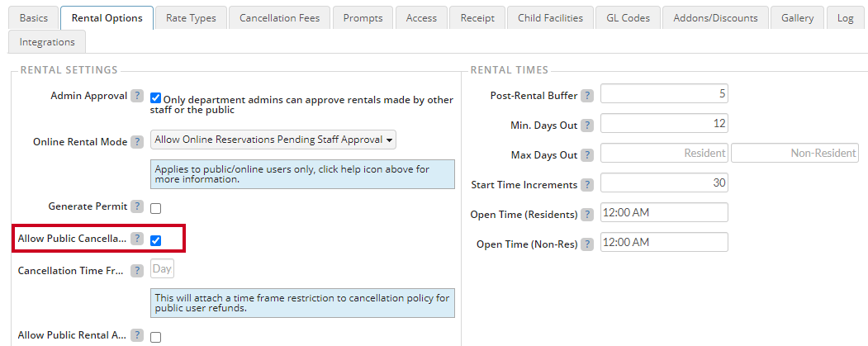Open help icon for Open Time (Non-Res)
868x346 pixels.
pyautogui.click(x=586, y=244)
